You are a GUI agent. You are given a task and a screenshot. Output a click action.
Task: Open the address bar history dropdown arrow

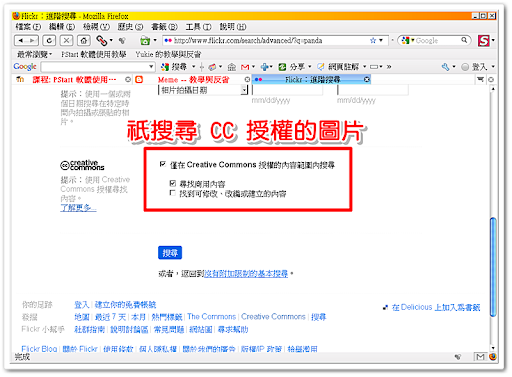(x=381, y=40)
